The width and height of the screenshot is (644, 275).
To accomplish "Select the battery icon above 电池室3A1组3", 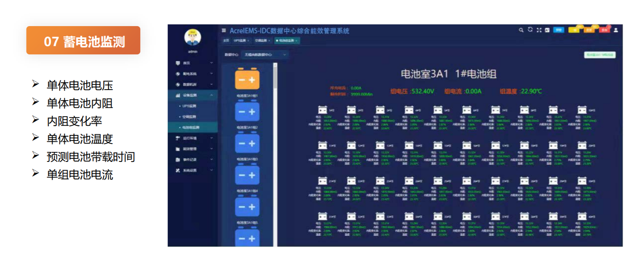I will click(x=247, y=143).
